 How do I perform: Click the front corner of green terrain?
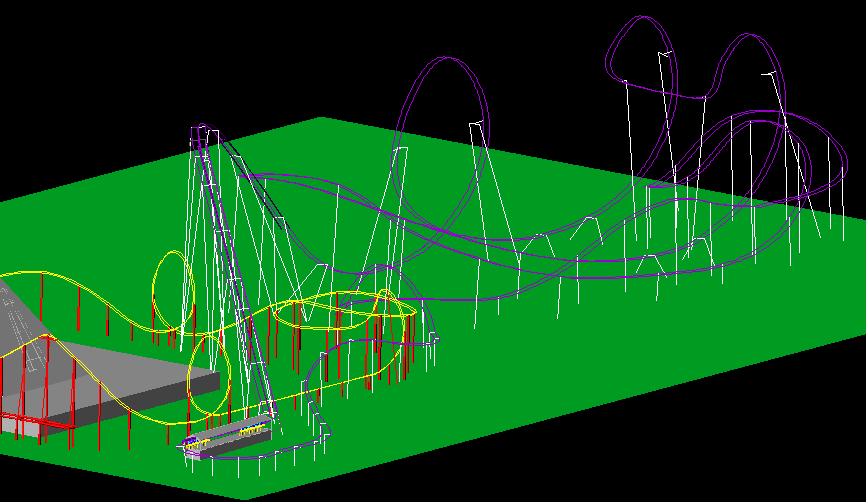click(x=243, y=497)
